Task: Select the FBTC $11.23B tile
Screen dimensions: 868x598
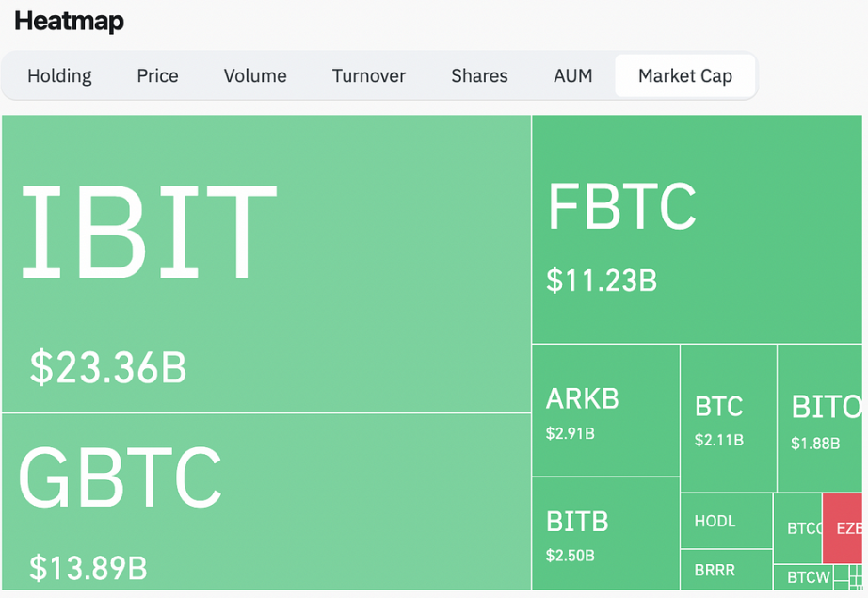Action: click(697, 229)
